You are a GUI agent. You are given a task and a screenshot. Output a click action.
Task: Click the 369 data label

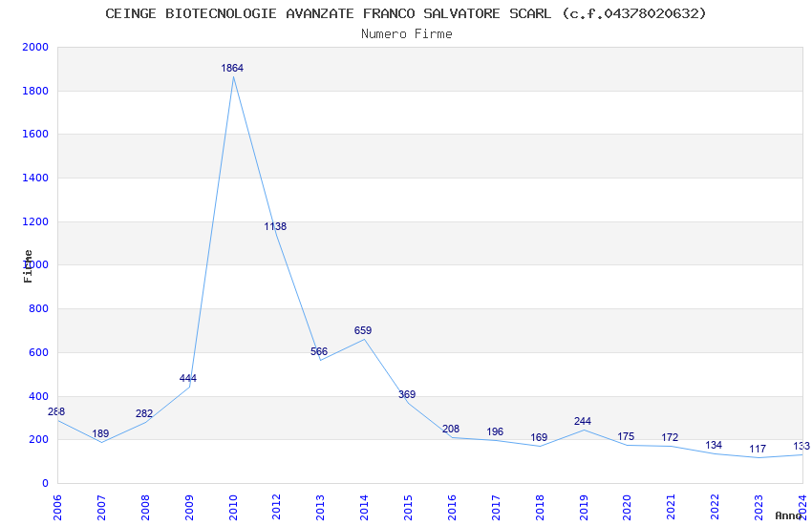click(x=407, y=394)
